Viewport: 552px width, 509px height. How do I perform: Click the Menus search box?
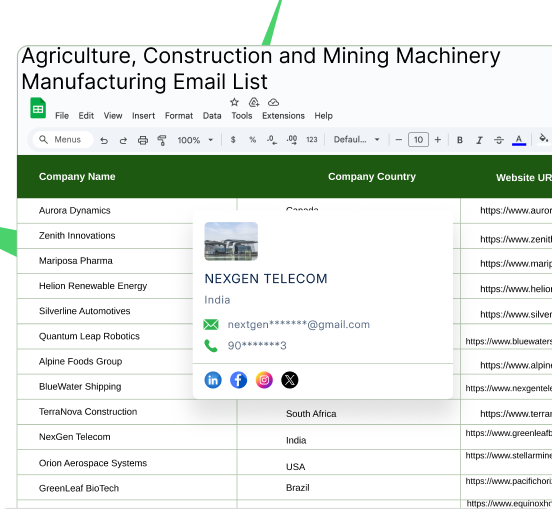[x=63, y=140]
